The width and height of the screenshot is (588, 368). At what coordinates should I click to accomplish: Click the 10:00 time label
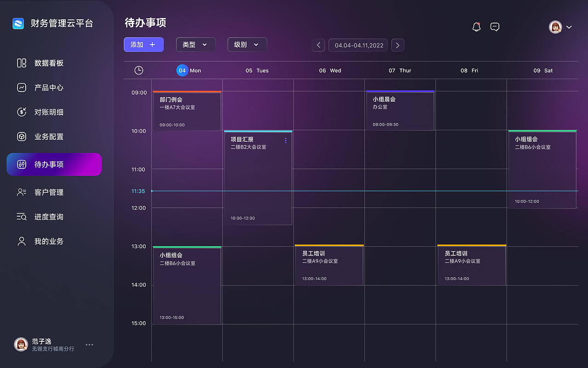click(x=139, y=131)
